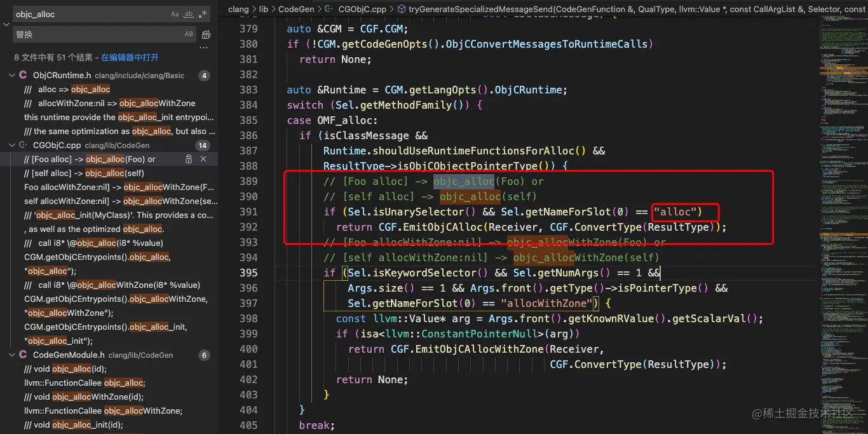
Task: Click the method symbol icon in breadcrumb
Action: point(402,9)
